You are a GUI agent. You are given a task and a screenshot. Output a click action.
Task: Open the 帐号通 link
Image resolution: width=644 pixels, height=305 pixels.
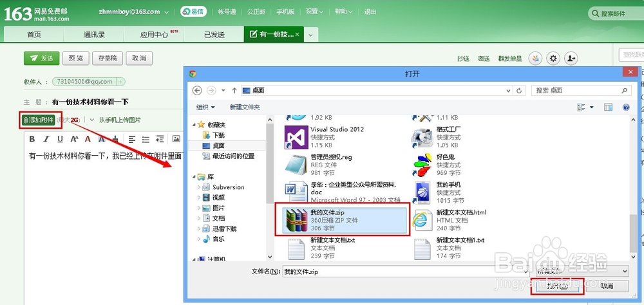pos(227,12)
